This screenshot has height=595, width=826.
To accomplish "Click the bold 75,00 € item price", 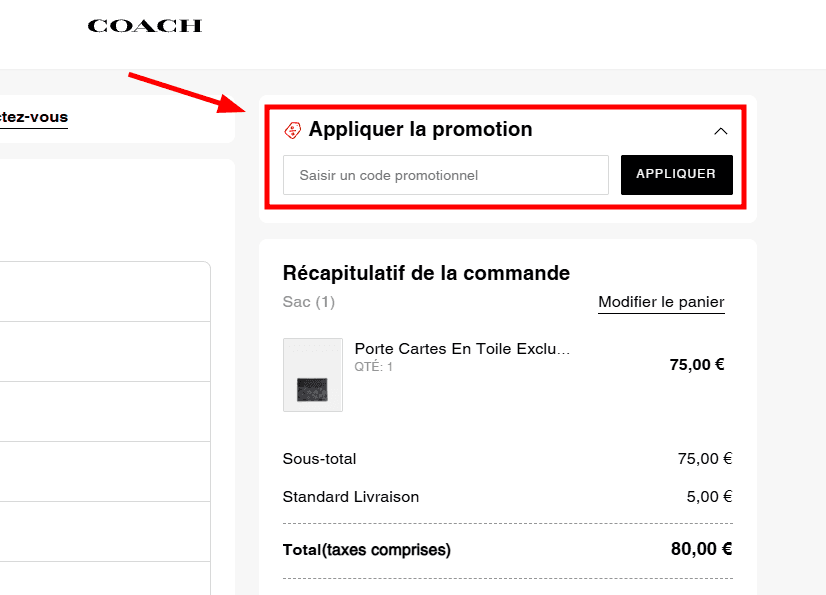I will (696, 365).
